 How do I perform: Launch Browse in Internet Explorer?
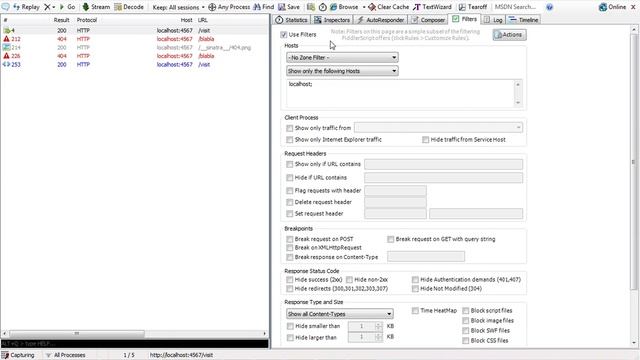pyautogui.click(x=344, y=7)
